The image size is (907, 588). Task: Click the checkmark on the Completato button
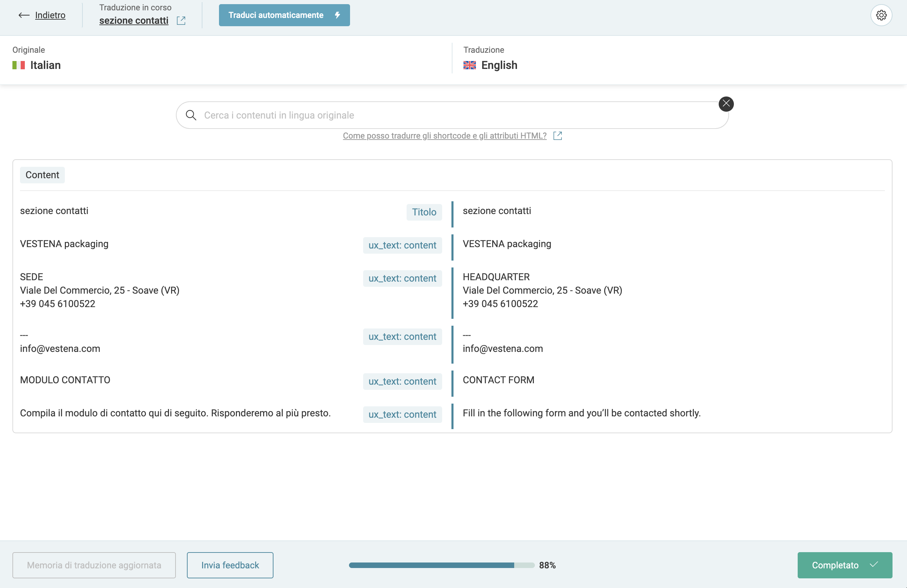(874, 564)
